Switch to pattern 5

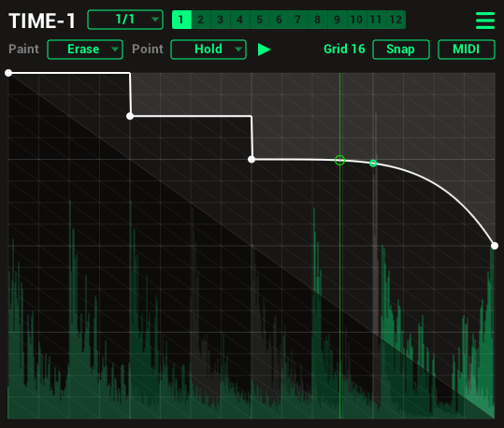(259, 20)
